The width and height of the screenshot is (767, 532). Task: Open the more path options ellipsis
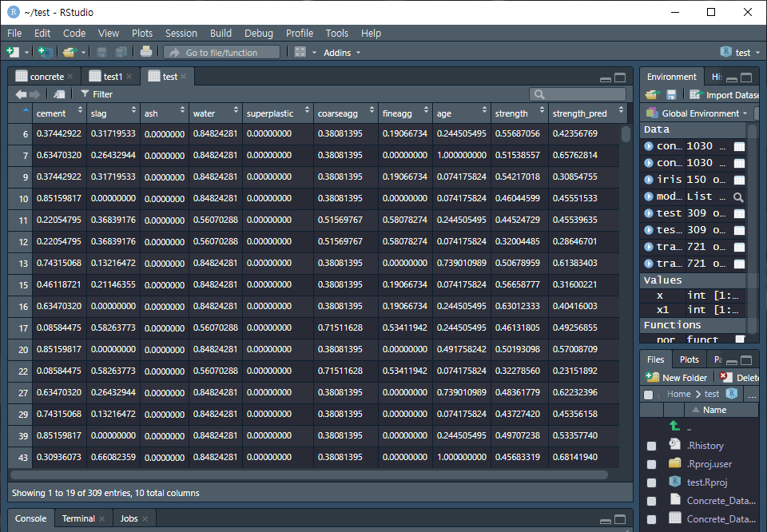[753, 395]
